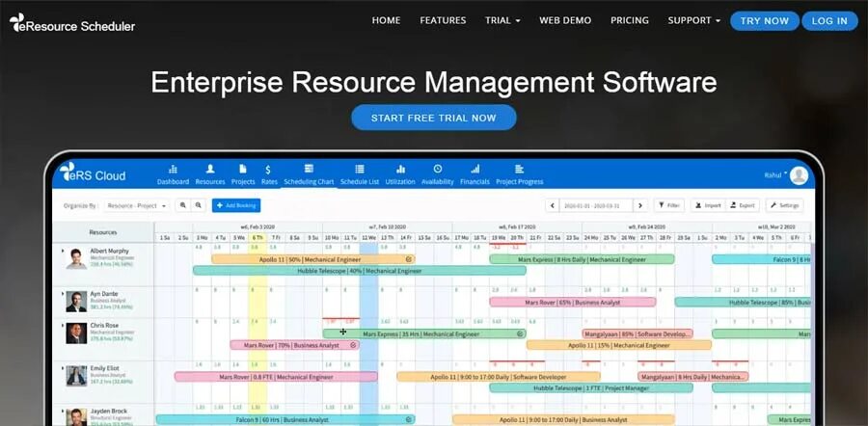Click the 12 We date column header
Screen dimensions: 868x426
point(368,237)
